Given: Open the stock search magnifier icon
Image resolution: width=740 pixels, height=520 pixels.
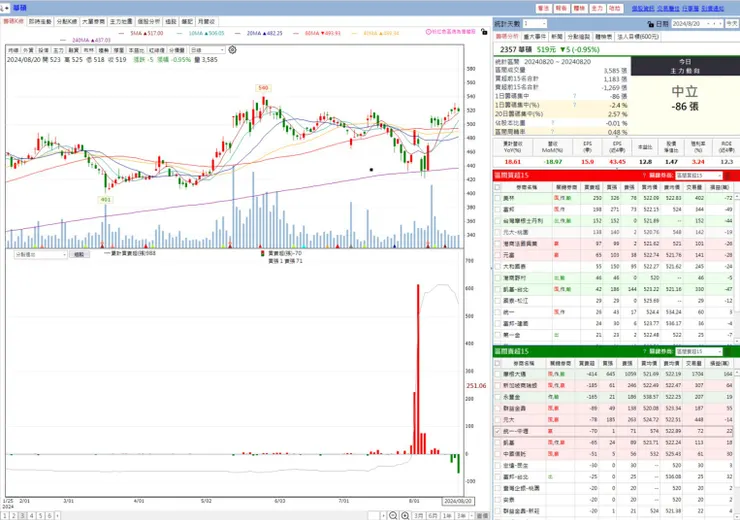Looking at the screenshot, I should [4, 8].
